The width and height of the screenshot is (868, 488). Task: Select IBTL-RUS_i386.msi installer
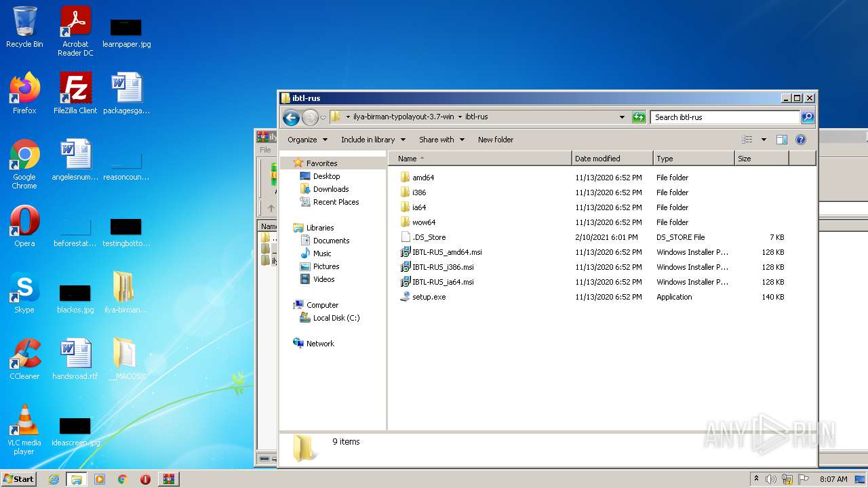pyautogui.click(x=443, y=267)
